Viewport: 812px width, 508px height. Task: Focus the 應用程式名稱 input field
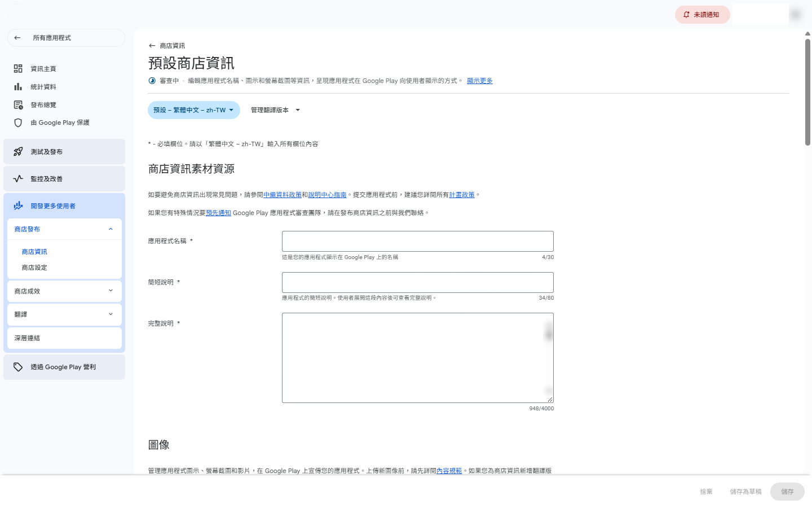click(418, 241)
